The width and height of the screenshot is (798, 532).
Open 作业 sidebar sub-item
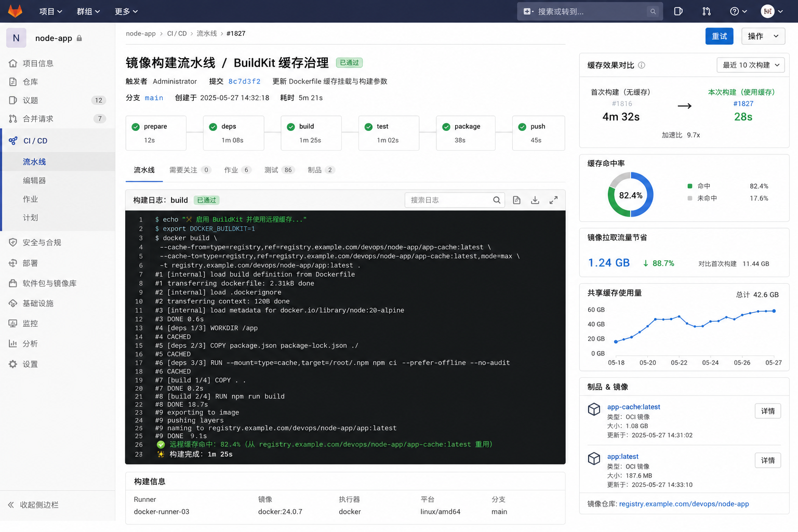point(30,199)
